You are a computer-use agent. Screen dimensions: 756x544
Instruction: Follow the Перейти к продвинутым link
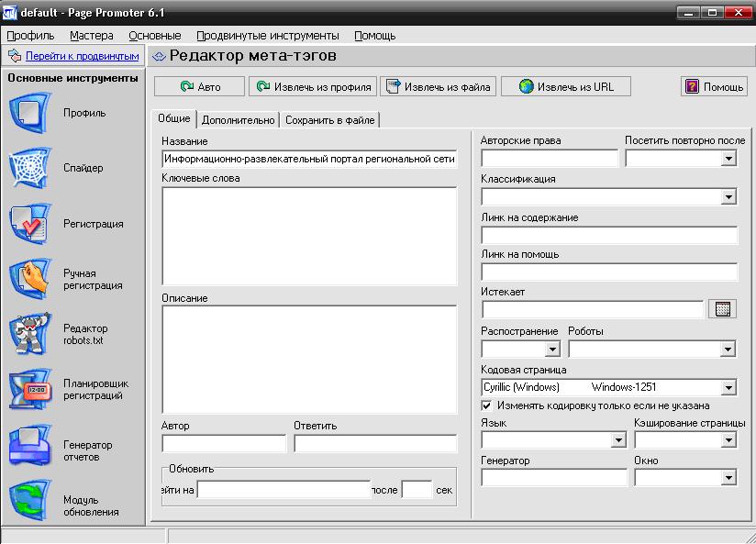point(82,56)
